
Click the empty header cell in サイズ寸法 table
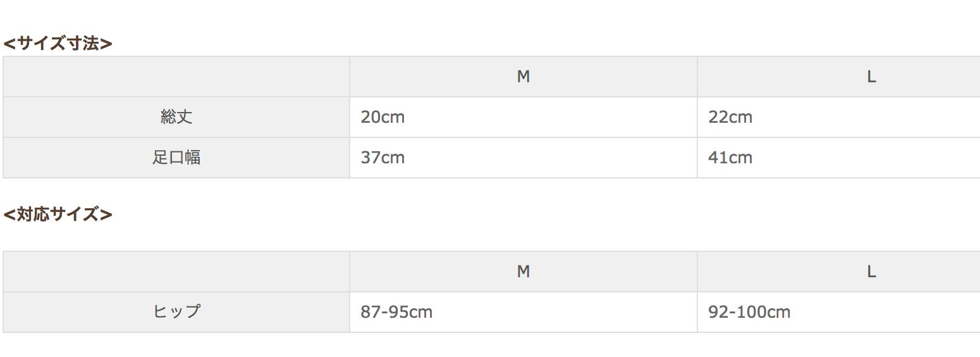[x=176, y=77]
